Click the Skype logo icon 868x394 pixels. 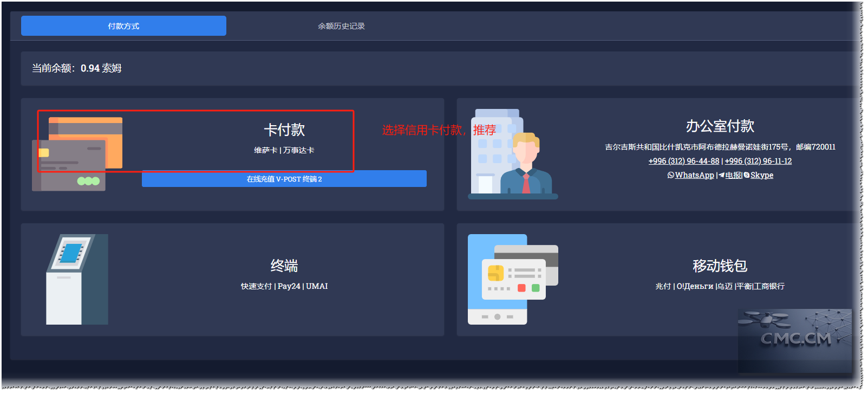tap(747, 175)
